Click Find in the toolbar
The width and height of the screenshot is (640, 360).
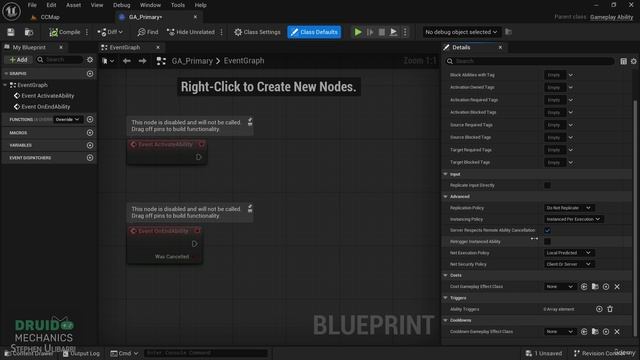point(148,32)
